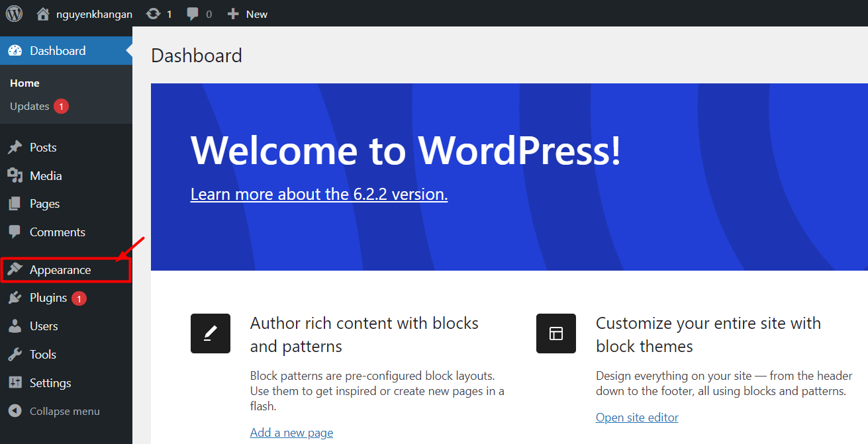This screenshot has width=868, height=444.
Task: Click the update count 1 in admin bar
Action: [169, 14]
